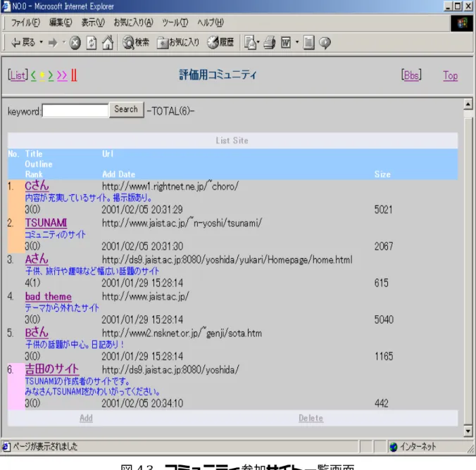Click the Print toolbar icon
The image size is (476, 470).
(x=269, y=42)
